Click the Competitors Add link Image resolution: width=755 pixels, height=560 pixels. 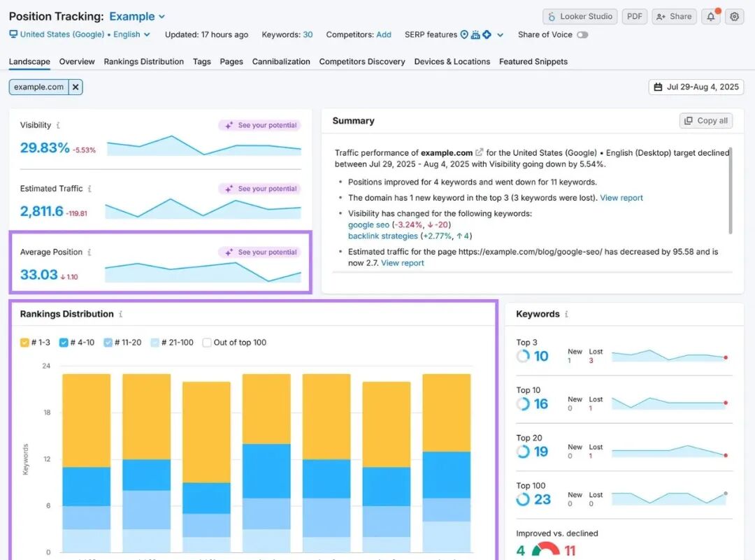(x=384, y=35)
